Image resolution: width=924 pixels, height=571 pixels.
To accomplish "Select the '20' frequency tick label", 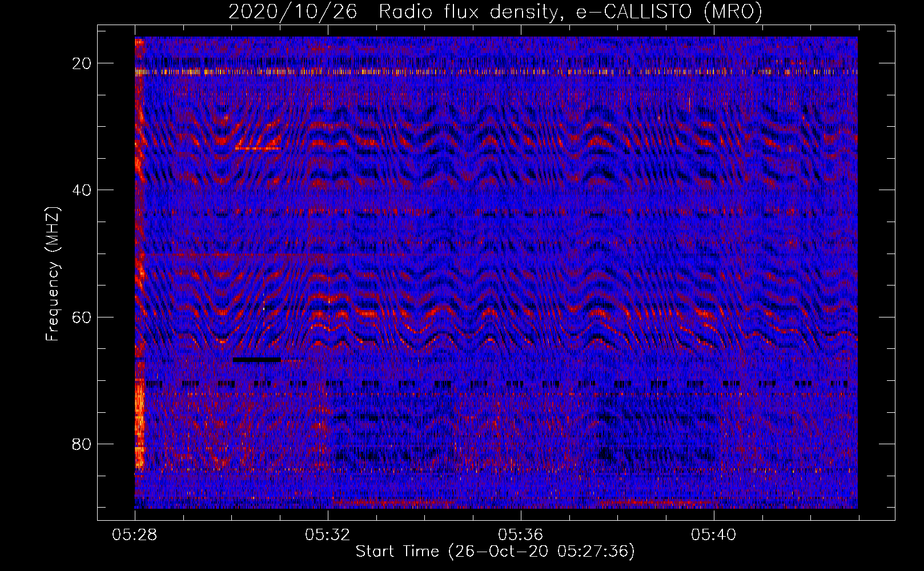I will point(82,63).
